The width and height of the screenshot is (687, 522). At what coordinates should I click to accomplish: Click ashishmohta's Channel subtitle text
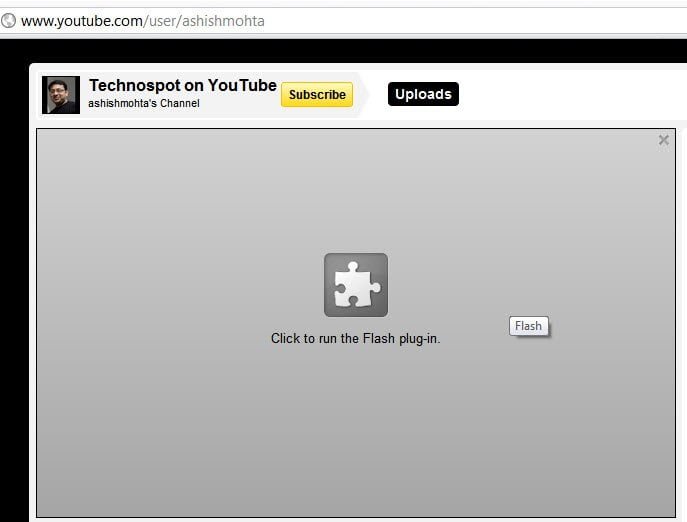144,103
